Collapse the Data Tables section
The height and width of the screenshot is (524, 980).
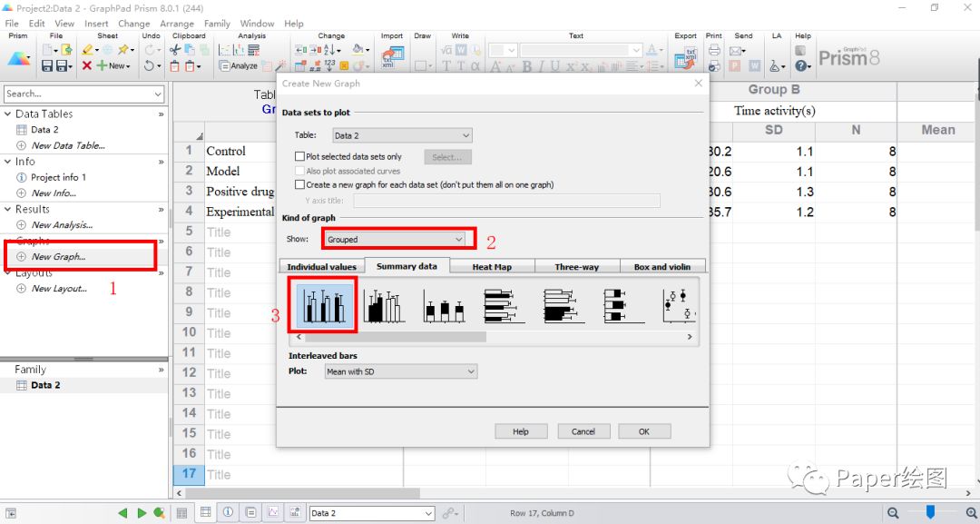pyautogui.click(x=7, y=114)
